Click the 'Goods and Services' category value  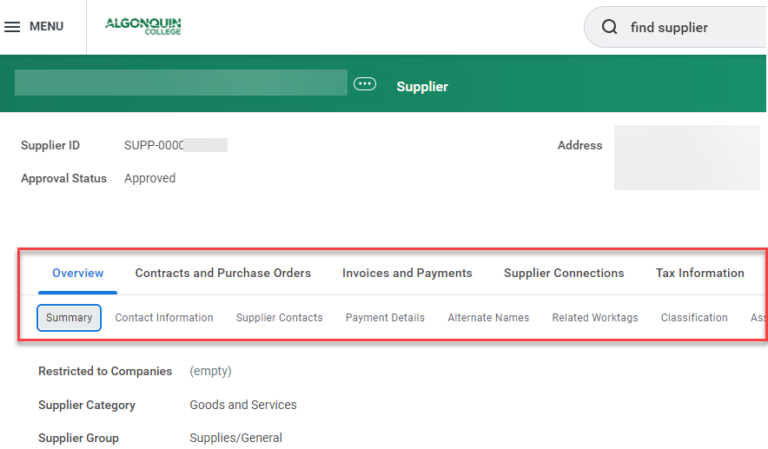coord(243,405)
